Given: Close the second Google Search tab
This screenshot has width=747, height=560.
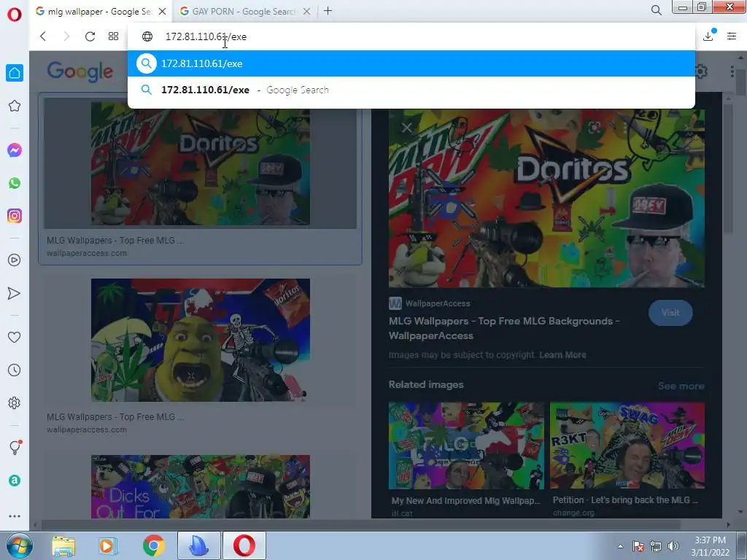Looking at the screenshot, I should click(307, 12).
